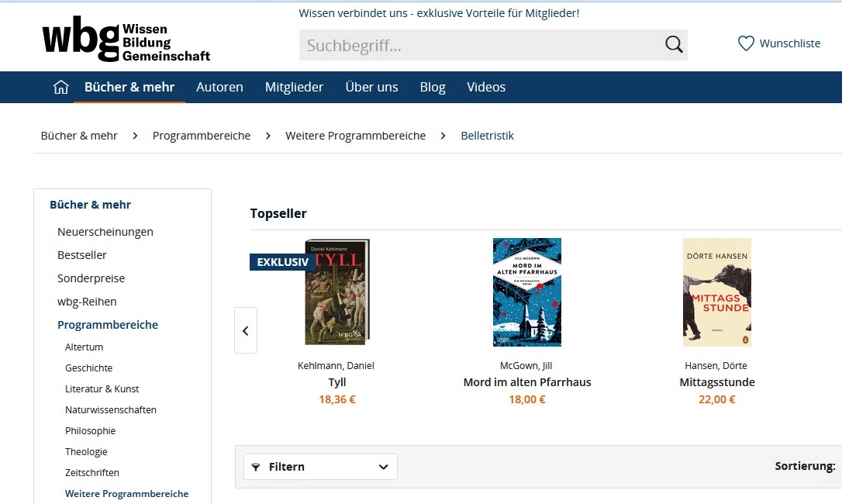Open the Philosophie category
Viewport: 842px width, 504px height.
(x=90, y=431)
